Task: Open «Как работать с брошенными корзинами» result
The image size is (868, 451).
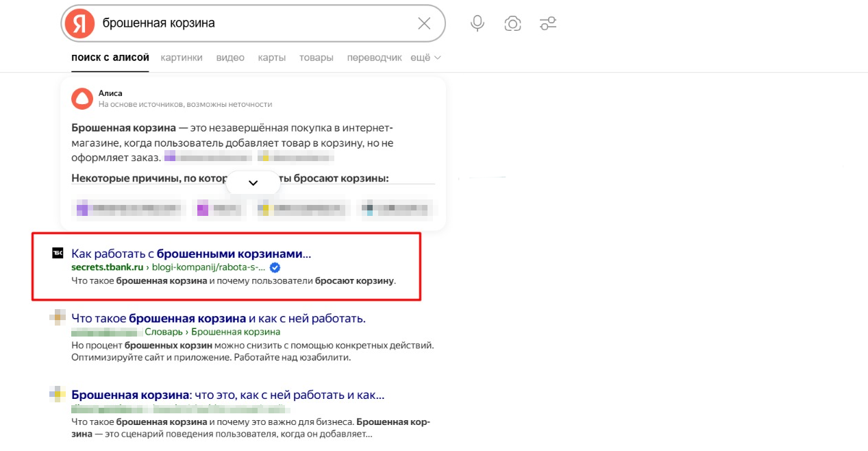Action: pos(191,254)
